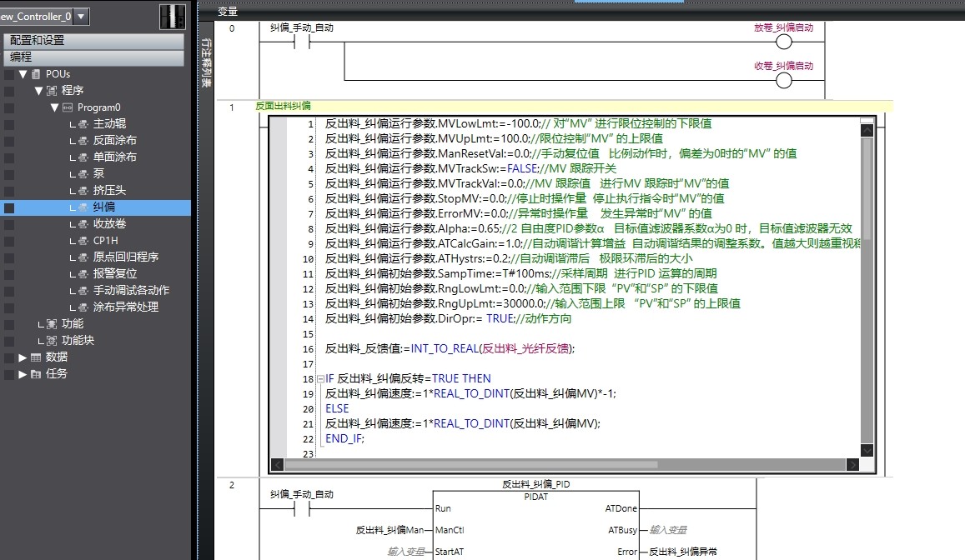Screen dimensions: 965x560
Task: Collapse the Program0 tree node
Action: [x=54, y=107]
